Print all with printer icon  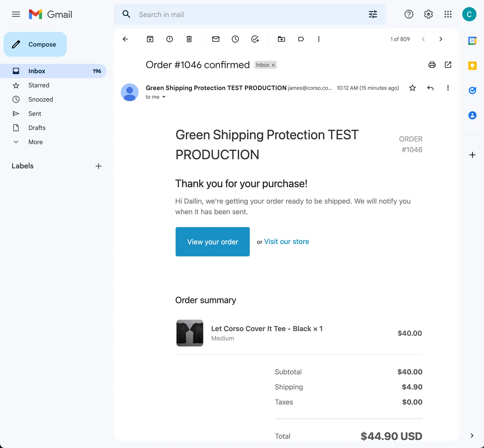pyautogui.click(x=432, y=65)
